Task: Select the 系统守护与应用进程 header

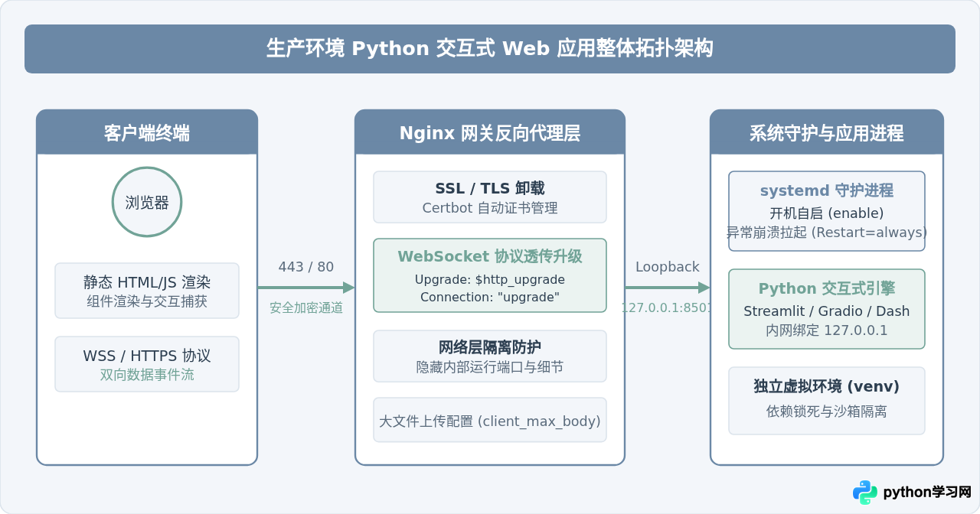Action: [x=827, y=132]
